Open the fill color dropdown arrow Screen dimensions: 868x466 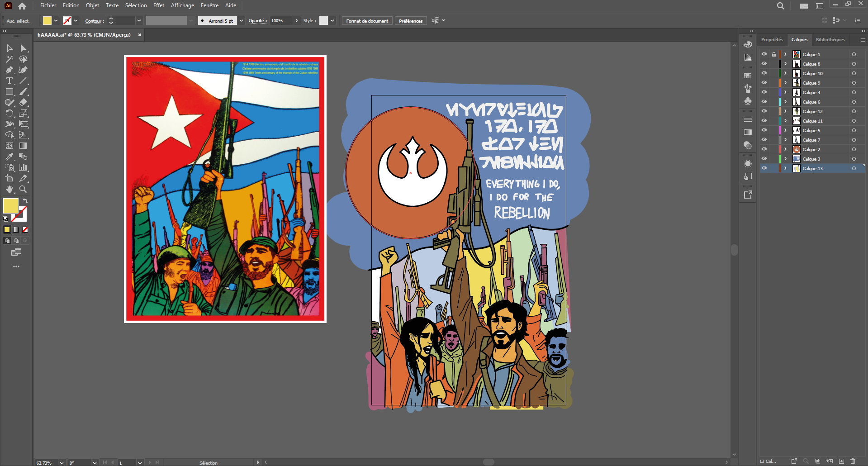56,20
